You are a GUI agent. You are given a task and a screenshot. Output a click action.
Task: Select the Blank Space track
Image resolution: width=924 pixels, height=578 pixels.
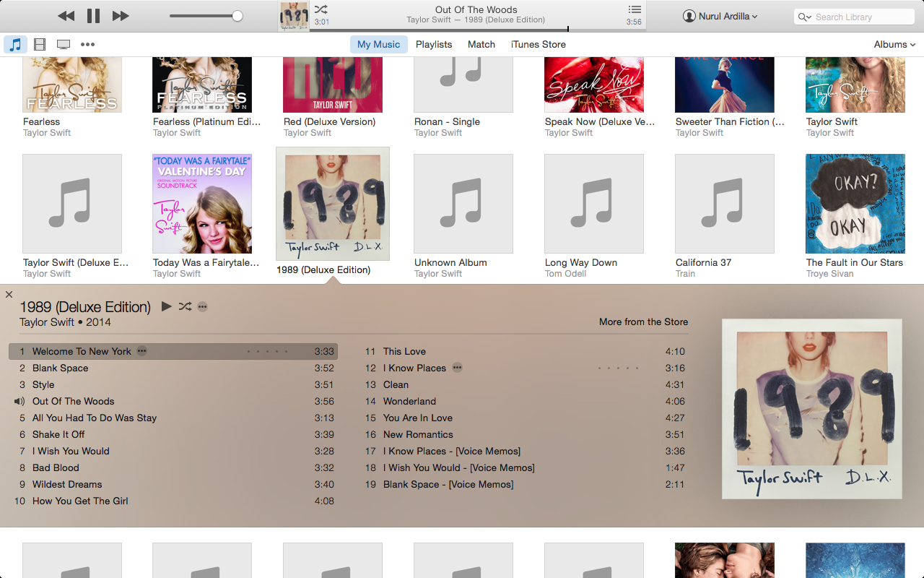coord(173,368)
